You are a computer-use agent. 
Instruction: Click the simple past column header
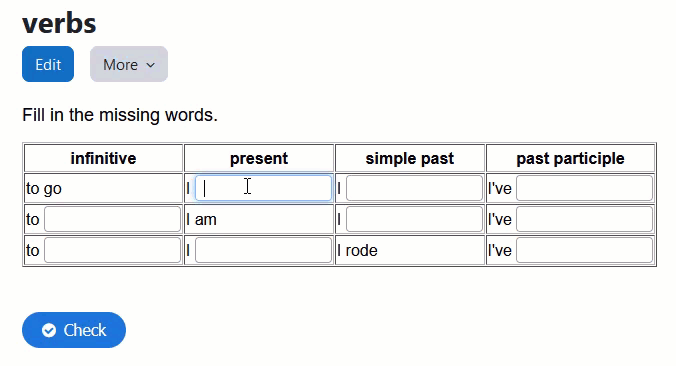pos(410,159)
